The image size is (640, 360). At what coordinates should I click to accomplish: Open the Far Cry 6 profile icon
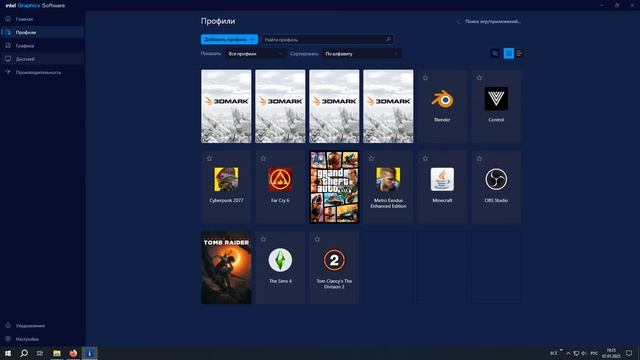(280, 179)
